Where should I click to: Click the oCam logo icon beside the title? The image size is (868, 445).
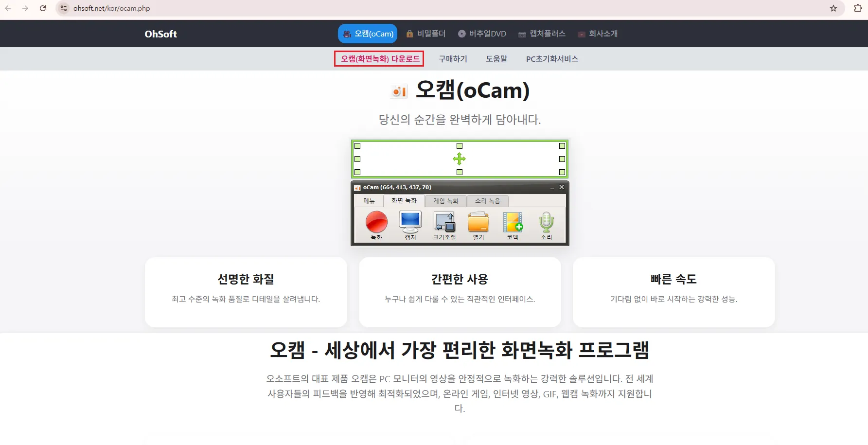[399, 91]
